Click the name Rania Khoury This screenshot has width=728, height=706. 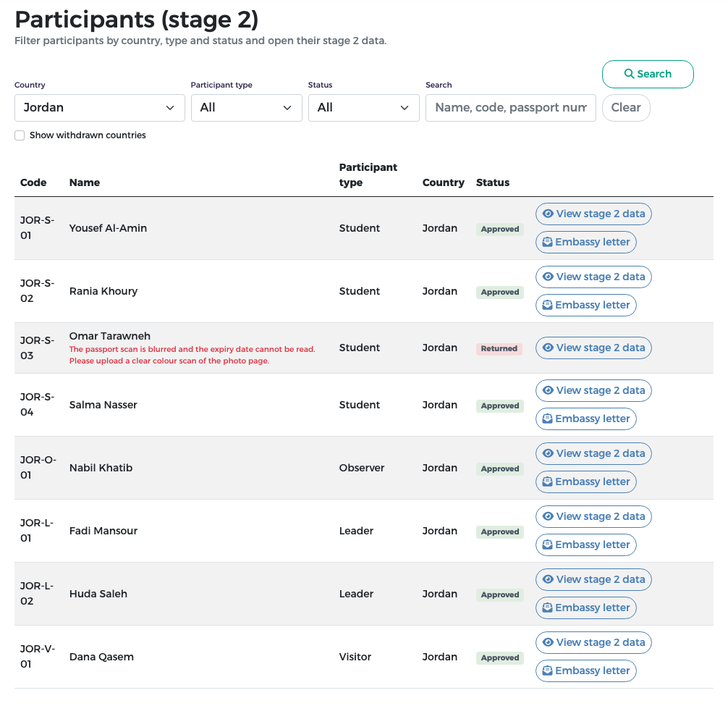coord(103,291)
